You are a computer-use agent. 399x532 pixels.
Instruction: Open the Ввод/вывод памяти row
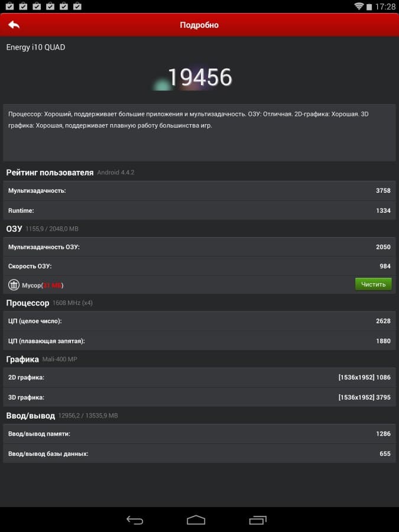pos(199,434)
